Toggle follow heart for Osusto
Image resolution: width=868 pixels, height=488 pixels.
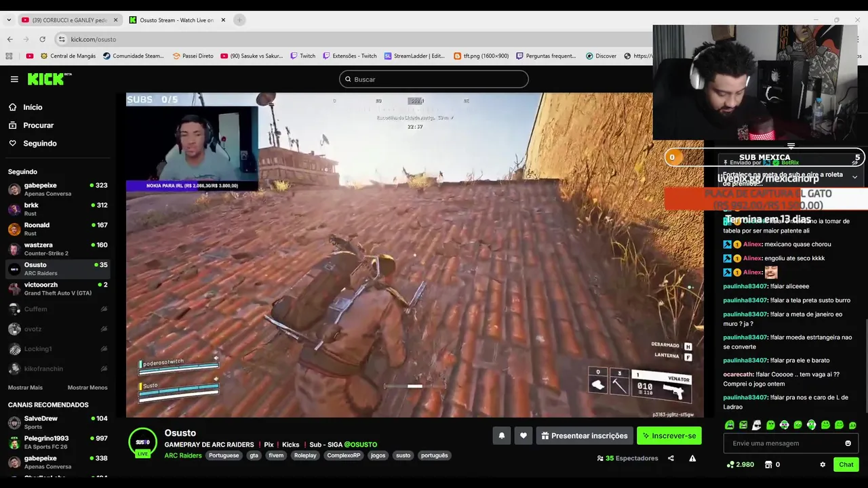(523, 436)
